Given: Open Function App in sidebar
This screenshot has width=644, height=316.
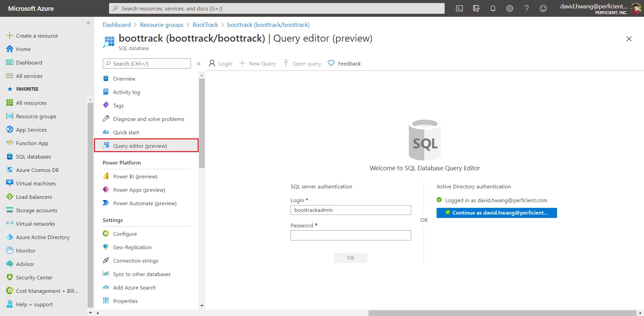Looking at the screenshot, I should 32,143.
